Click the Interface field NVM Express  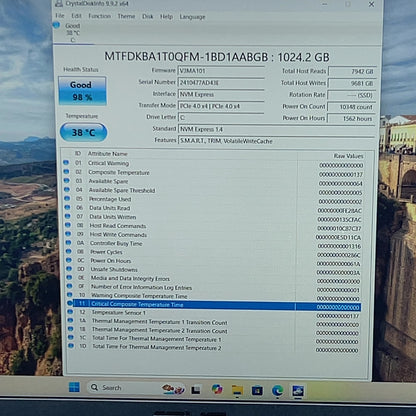click(x=221, y=94)
